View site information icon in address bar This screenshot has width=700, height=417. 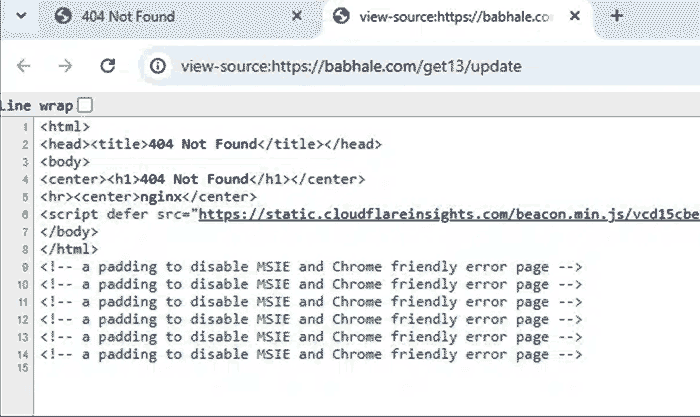(x=157, y=66)
